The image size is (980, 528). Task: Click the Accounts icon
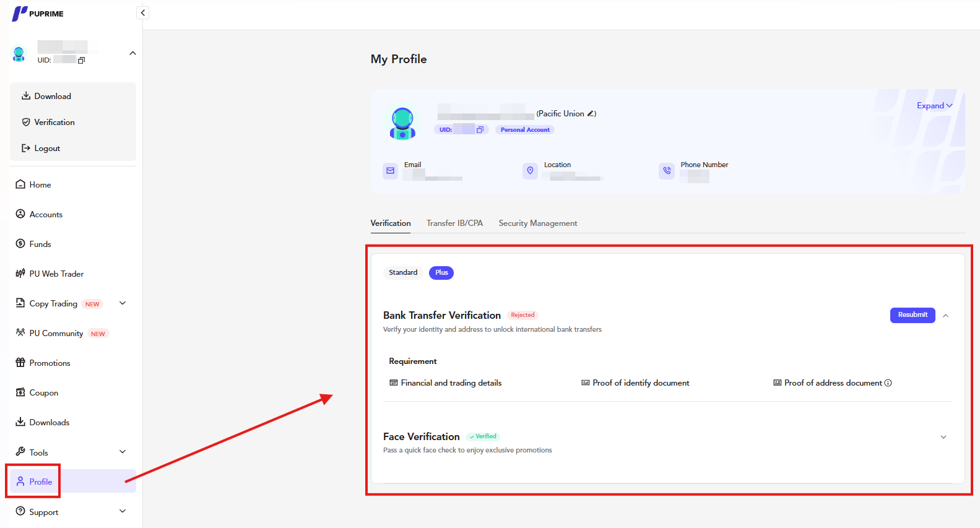tap(20, 214)
